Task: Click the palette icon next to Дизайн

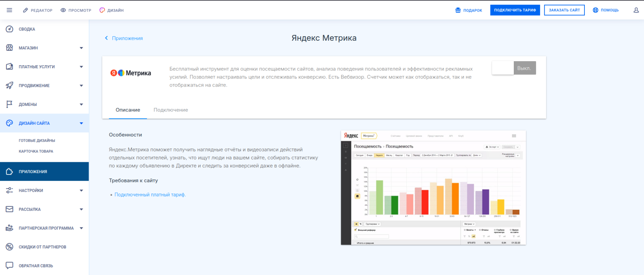Action: click(x=102, y=10)
